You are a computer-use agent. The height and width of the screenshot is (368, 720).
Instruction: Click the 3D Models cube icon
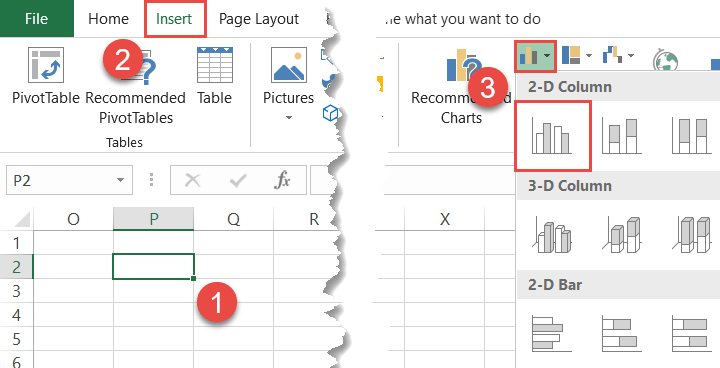click(x=330, y=113)
